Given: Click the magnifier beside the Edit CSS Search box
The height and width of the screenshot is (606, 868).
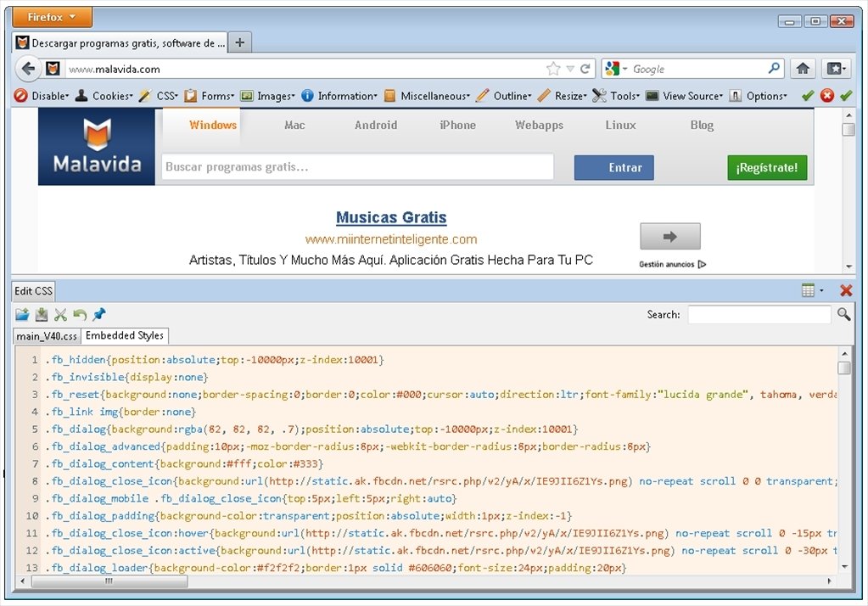Looking at the screenshot, I should click(x=843, y=314).
